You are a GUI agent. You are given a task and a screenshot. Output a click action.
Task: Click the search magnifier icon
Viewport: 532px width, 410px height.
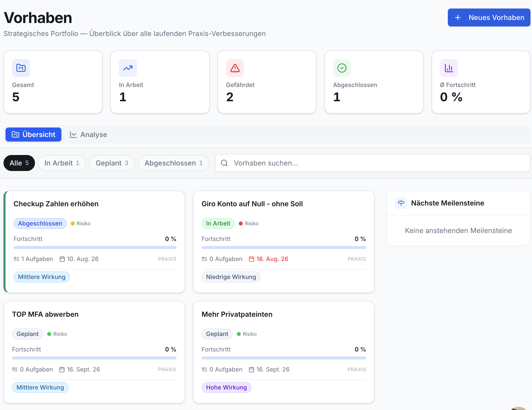click(x=224, y=163)
